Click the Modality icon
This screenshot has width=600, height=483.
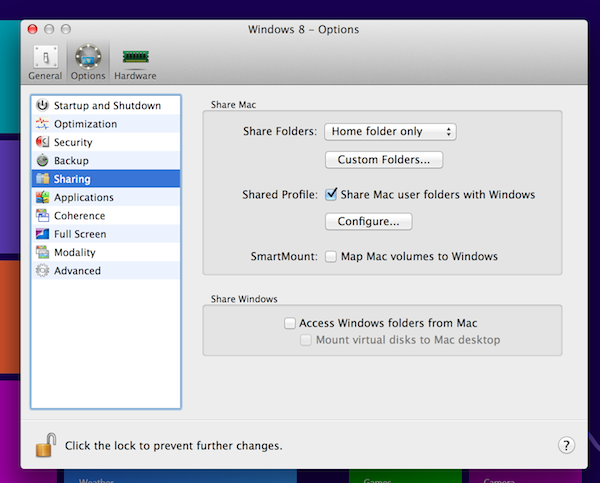tap(42, 252)
